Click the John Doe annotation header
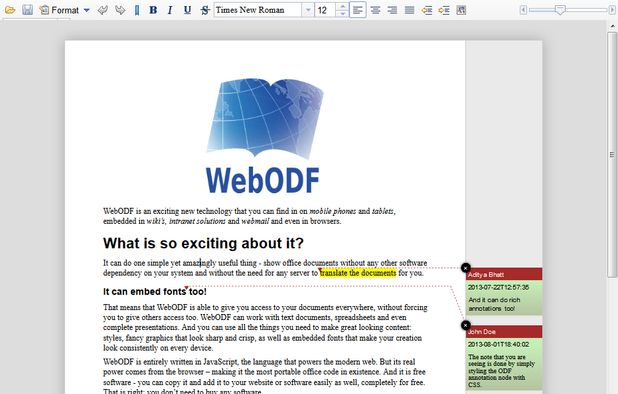This screenshot has height=394, width=618. (504, 331)
